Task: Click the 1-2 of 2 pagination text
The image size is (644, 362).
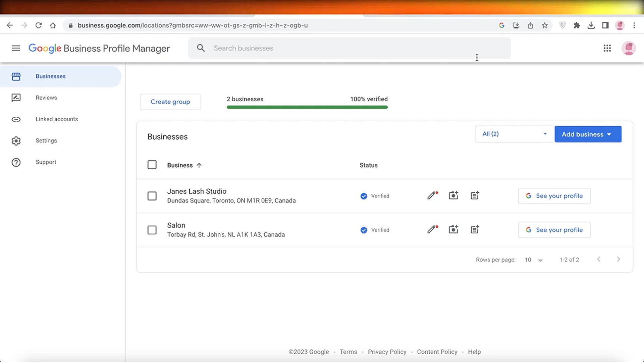Action: click(569, 260)
